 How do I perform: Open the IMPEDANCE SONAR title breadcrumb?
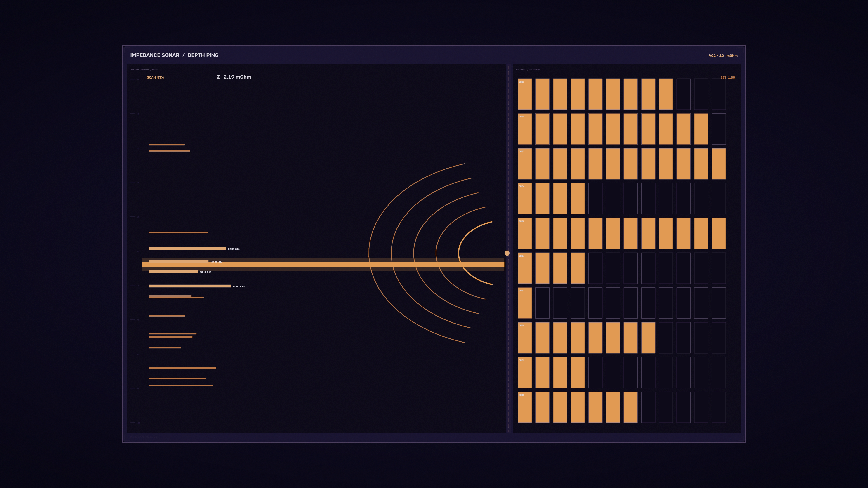click(x=155, y=55)
